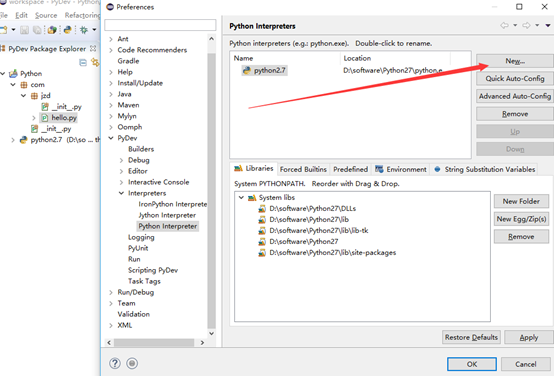The height and width of the screenshot is (376, 554).
Task: Click the help question mark icon
Action: point(115,363)
